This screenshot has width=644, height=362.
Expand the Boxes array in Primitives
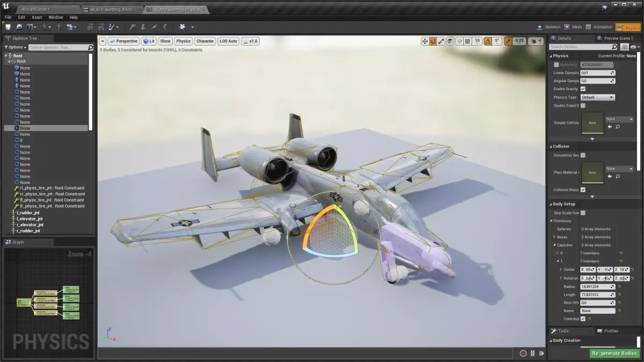pos(554,237)
